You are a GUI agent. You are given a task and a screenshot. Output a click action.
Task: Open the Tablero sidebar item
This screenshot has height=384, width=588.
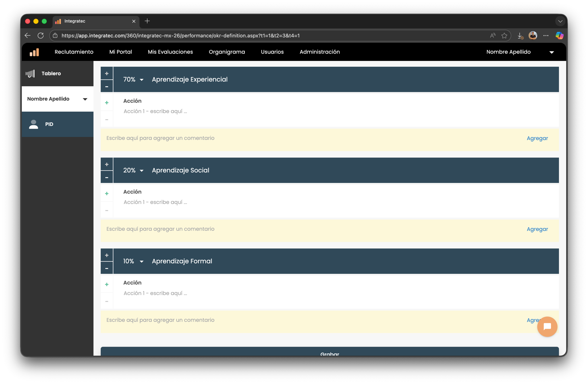click(58, 74)
